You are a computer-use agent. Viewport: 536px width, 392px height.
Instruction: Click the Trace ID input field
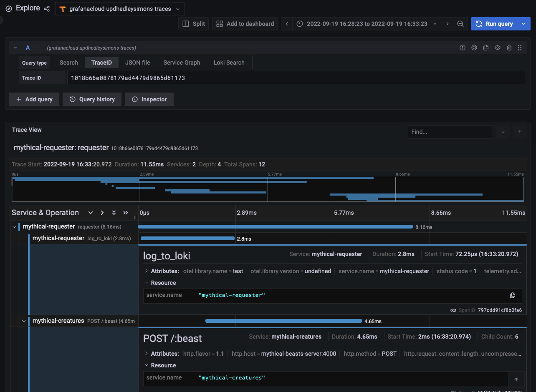[x=296, y=78]
